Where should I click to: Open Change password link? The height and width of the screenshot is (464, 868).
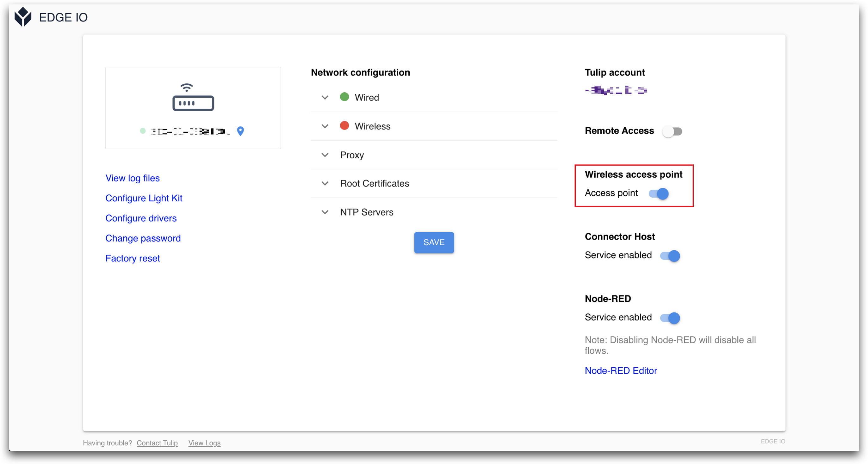click(143, 238)
